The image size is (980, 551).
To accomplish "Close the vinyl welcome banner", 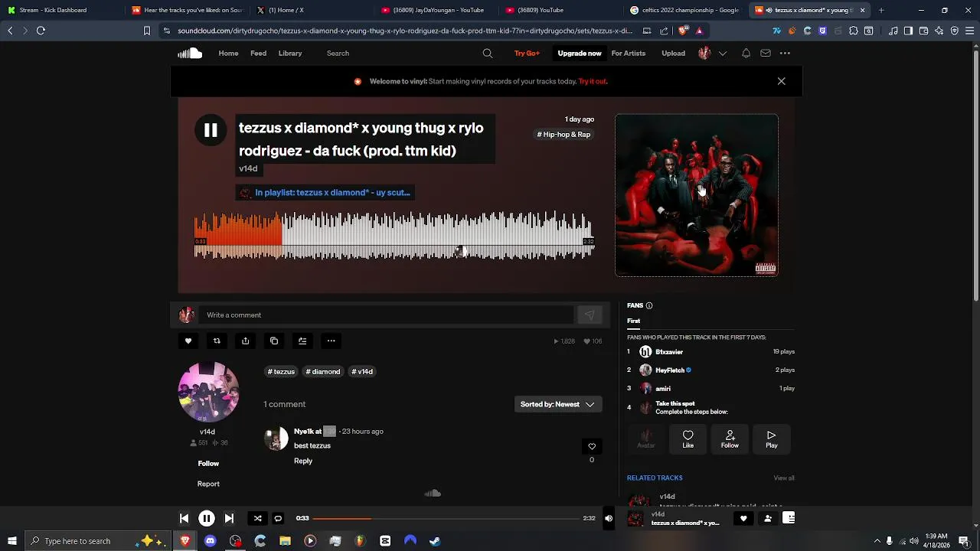I will pos(781,81).
